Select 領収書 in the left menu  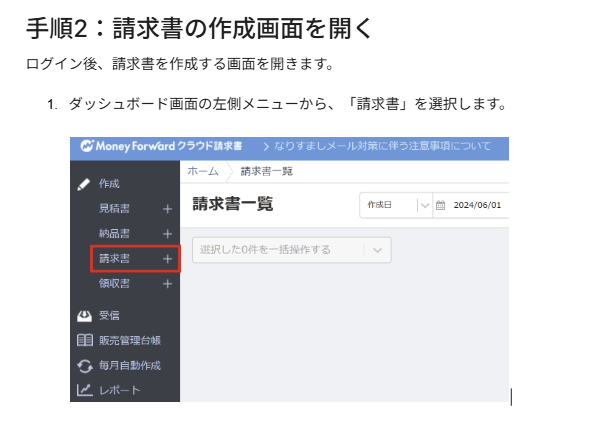[114, 283]
